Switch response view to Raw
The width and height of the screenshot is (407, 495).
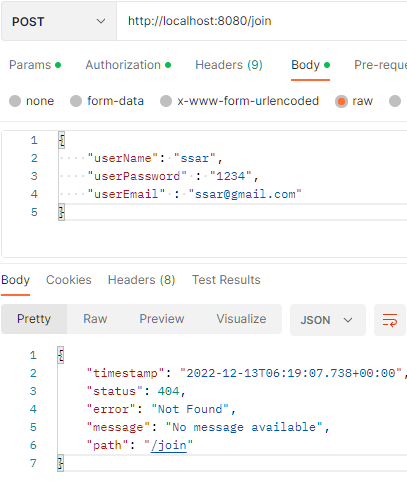tap(95, 319)
